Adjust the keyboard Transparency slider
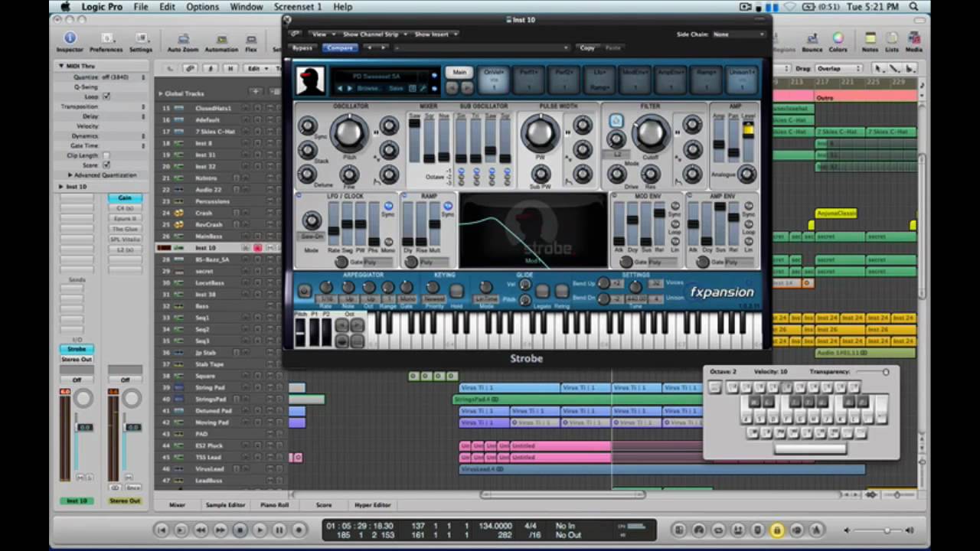The width and height of the screenshot is (980, 551). pos(873,372)
